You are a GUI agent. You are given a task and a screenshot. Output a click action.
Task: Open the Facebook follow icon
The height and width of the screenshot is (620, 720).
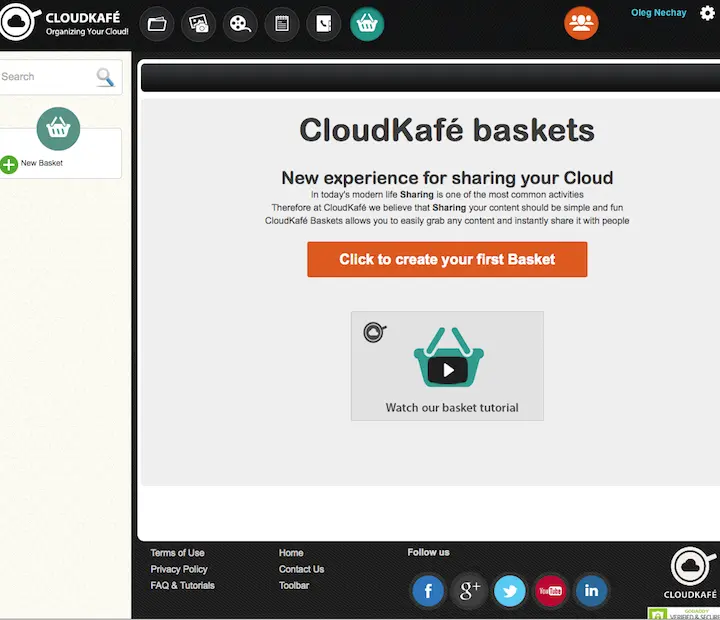pos(428,591)
